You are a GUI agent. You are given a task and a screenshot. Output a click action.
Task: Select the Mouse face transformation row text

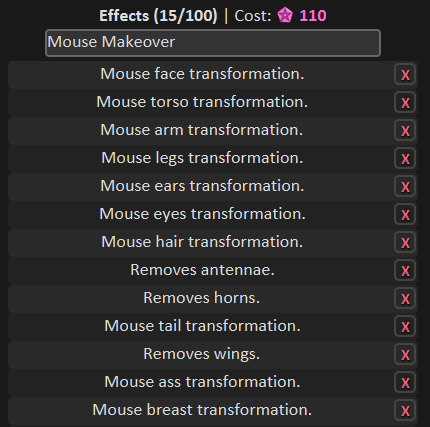pos(202,74)
